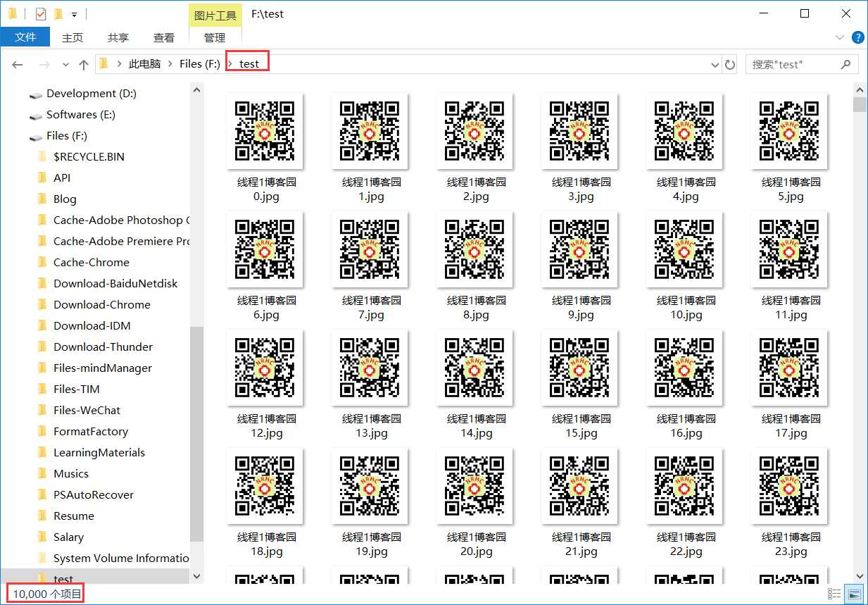Image resolution: width=868 pixels, height=605 pixels.
Task: Open the recent locations dropdown arrow
Action: (66, 64)
